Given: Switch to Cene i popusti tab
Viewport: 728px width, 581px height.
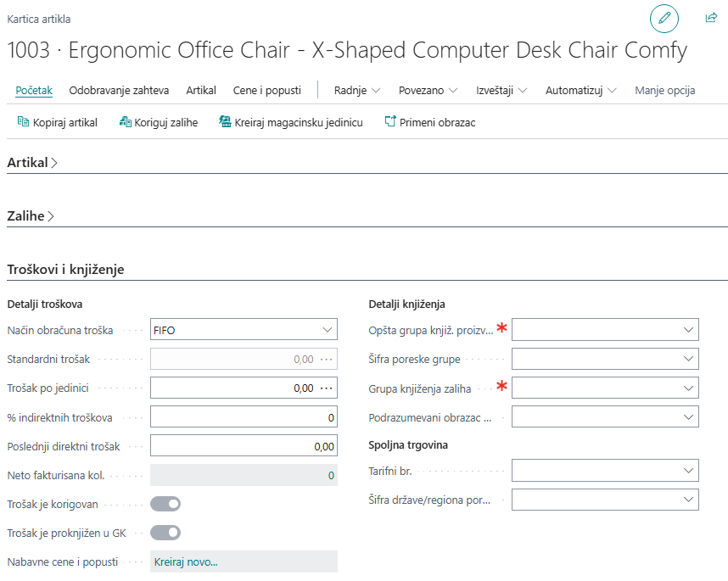Looking at the screenshot, I should pyautogui.click(x=266, y=90).
